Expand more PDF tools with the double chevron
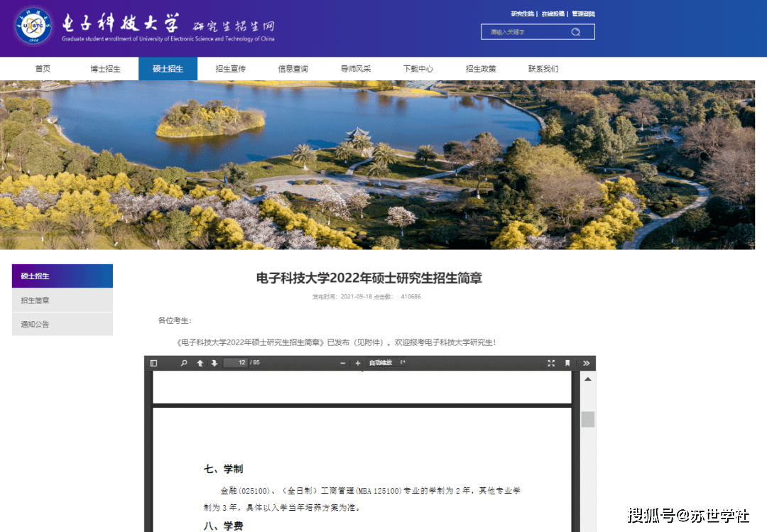This screenshot has height=532, width=767. (587, 363)
